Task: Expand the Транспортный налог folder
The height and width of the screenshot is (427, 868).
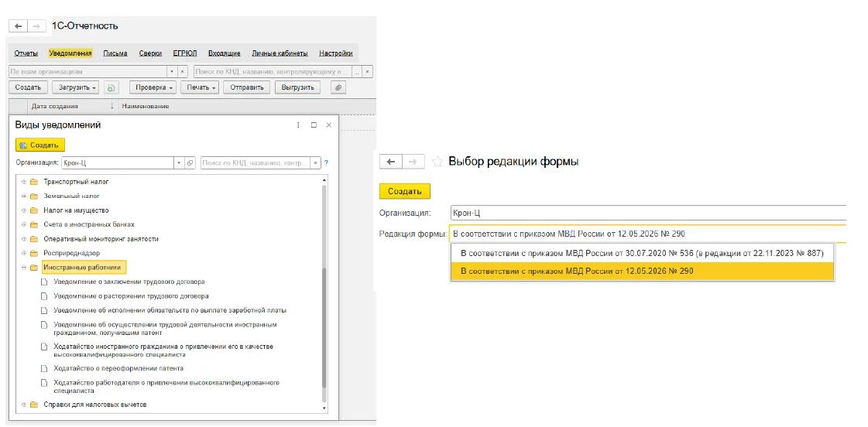Action: (24, 182)
